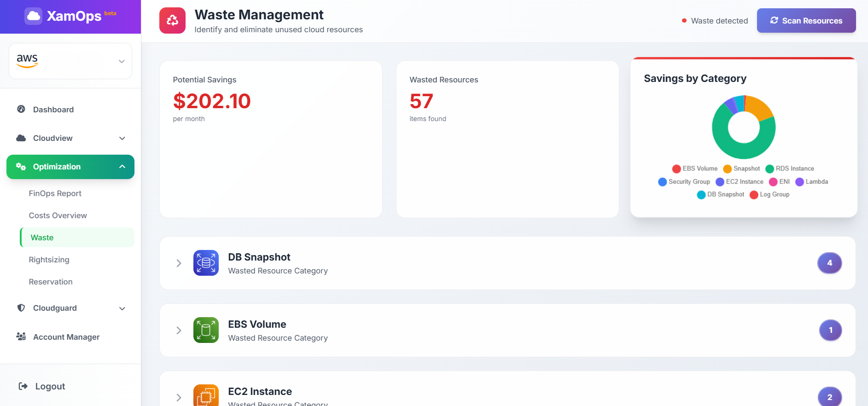Click the Dashboard gauge icon in sidebar
This screenshot has height=406, width=868.
21,109
